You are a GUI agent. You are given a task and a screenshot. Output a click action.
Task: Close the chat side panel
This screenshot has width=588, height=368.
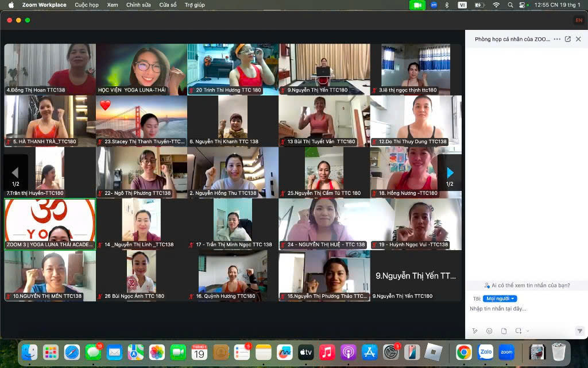tap(578, 39)
